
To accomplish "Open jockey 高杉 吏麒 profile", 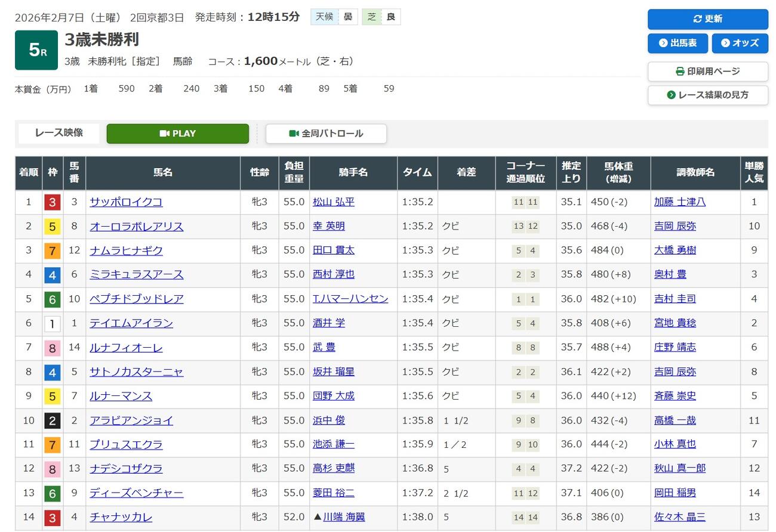I will 334,469.
